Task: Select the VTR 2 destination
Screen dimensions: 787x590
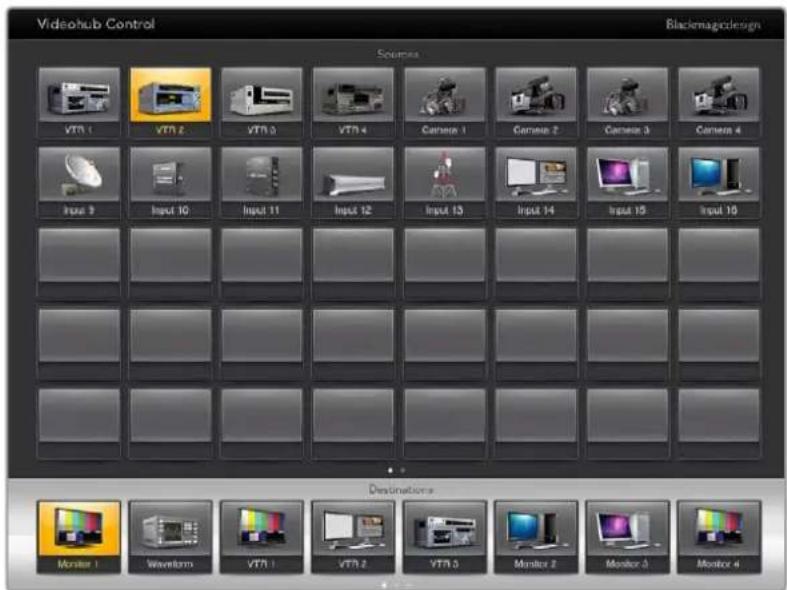Action: [x=353, y=537]
